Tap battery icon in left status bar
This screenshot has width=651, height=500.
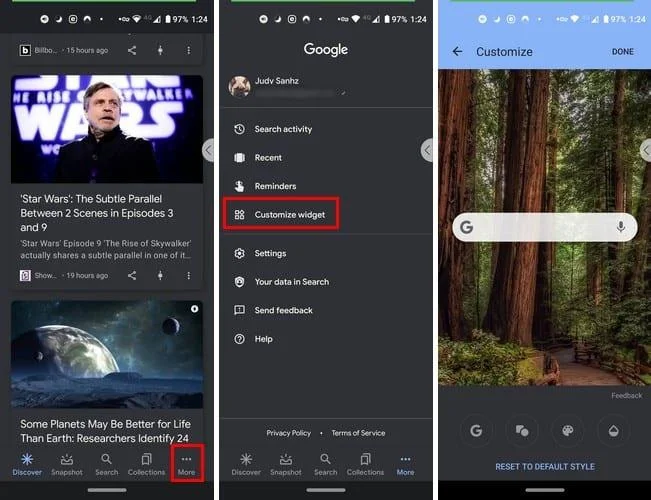point(168,20)
